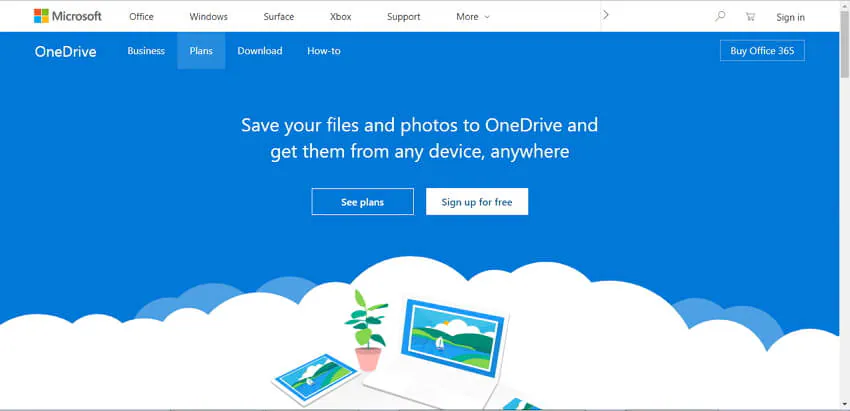The height and width of the screenshot is (411, 850).
Task: Click the Sign in link
Action: (x=790, y=17)
